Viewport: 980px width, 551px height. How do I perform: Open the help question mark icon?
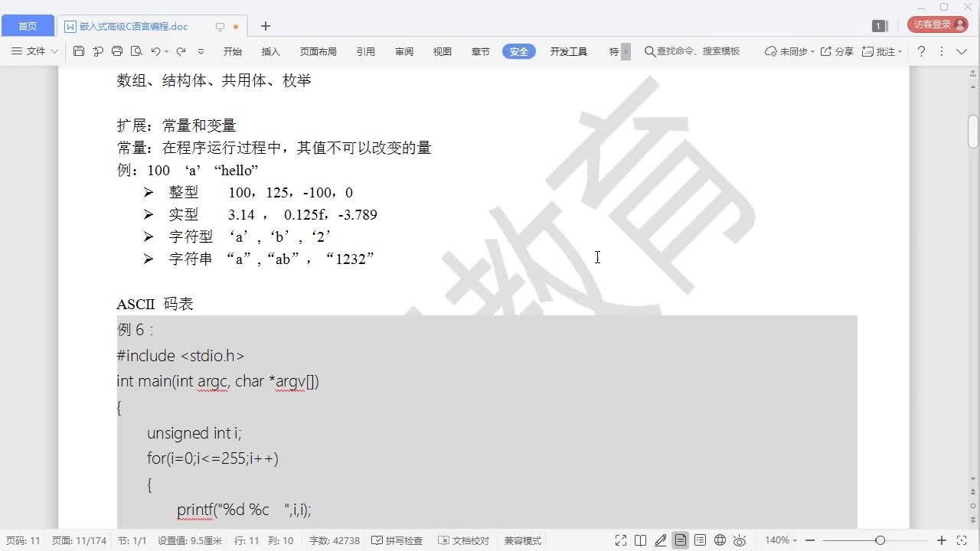click(x=921, y=51)
